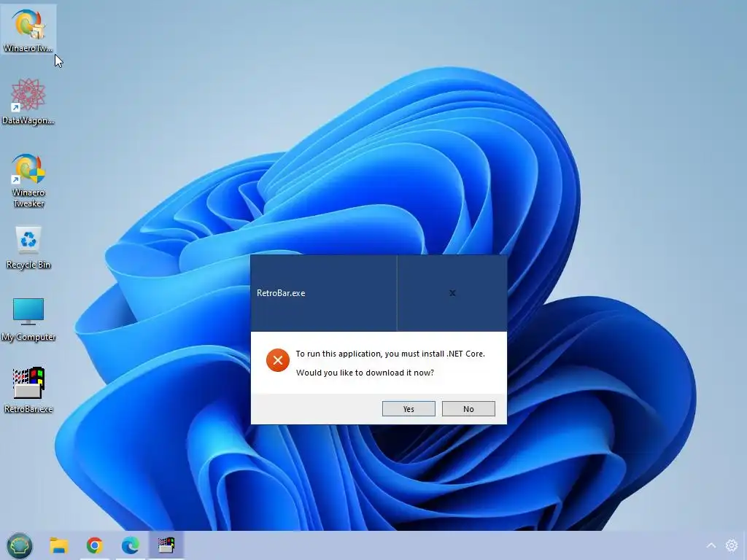Select the Recycle Bin icon

click(x=28, y=248)
